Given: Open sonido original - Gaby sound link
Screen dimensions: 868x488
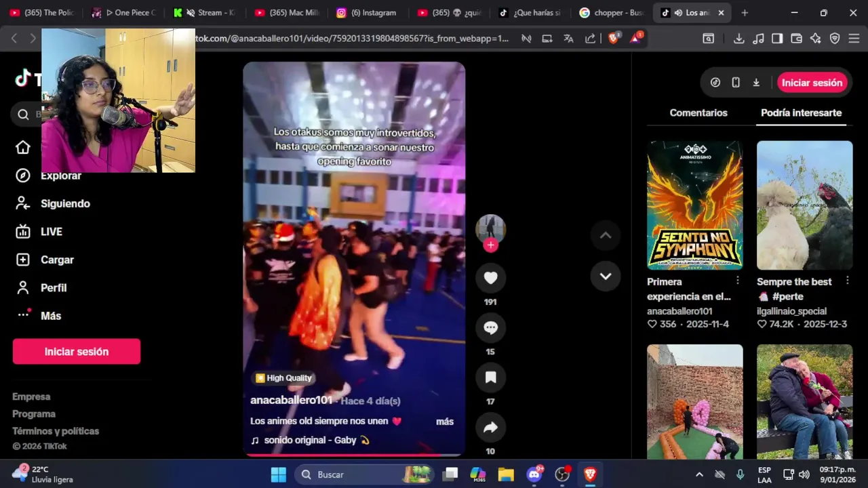Looking at the screenshot, I should (x=311, y=440).
